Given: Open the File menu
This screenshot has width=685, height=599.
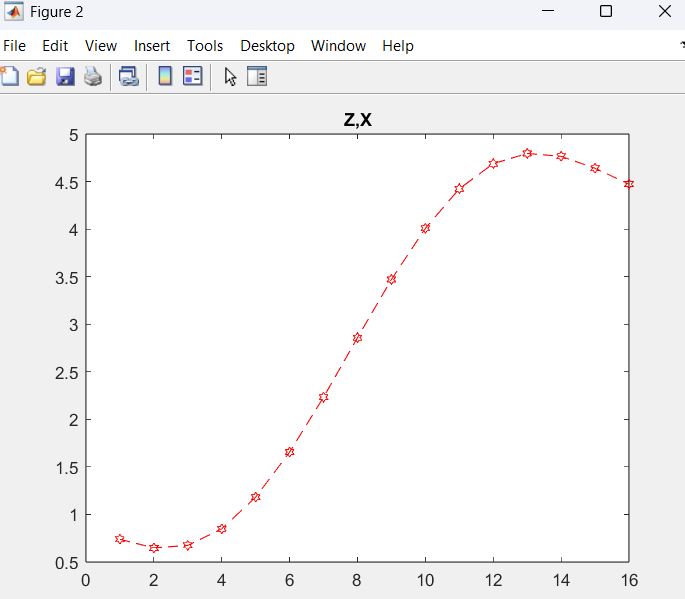Looking at the screenshot, I should tap(14, 46).
